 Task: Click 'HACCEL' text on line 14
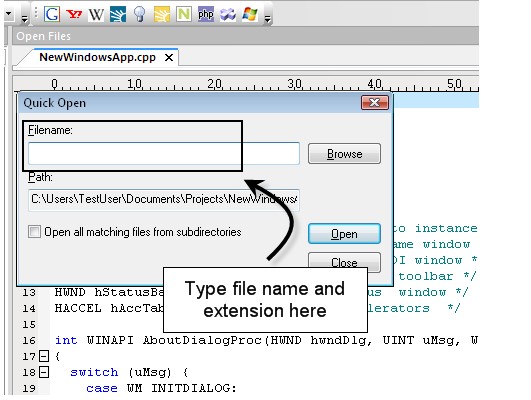[x=78, y=308]
